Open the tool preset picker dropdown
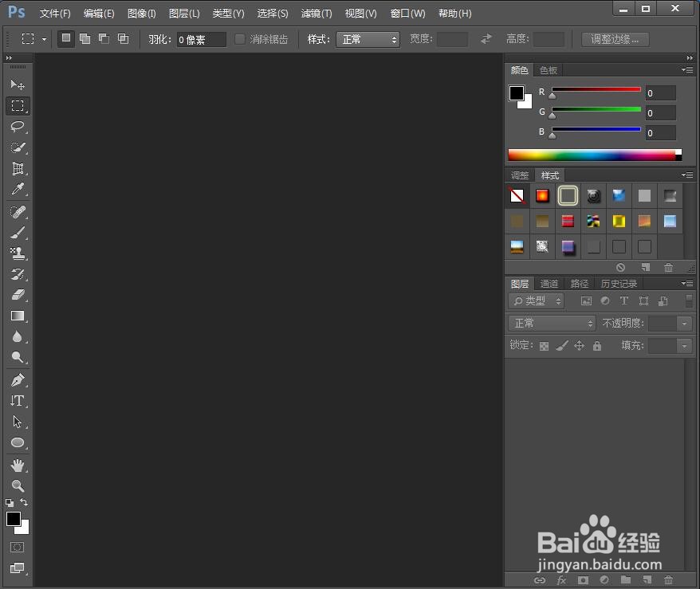Screen dimensions: 700x589 coord(44,39)
